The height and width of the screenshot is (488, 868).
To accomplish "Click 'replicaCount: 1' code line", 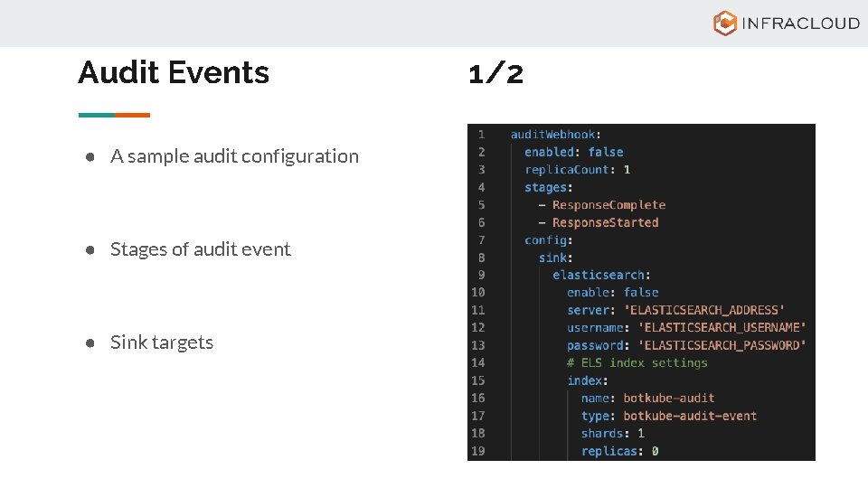I will click(578, 170).
